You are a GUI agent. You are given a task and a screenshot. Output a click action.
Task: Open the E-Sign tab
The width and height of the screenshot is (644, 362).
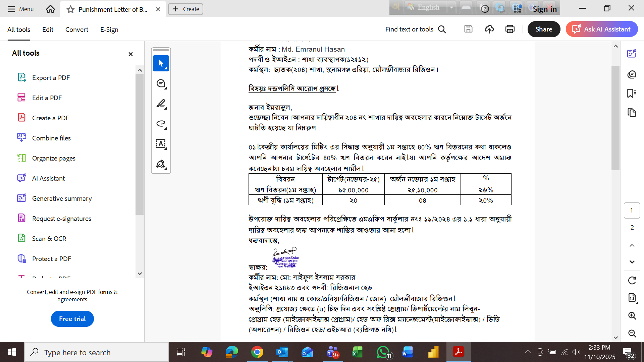(109, 29)
